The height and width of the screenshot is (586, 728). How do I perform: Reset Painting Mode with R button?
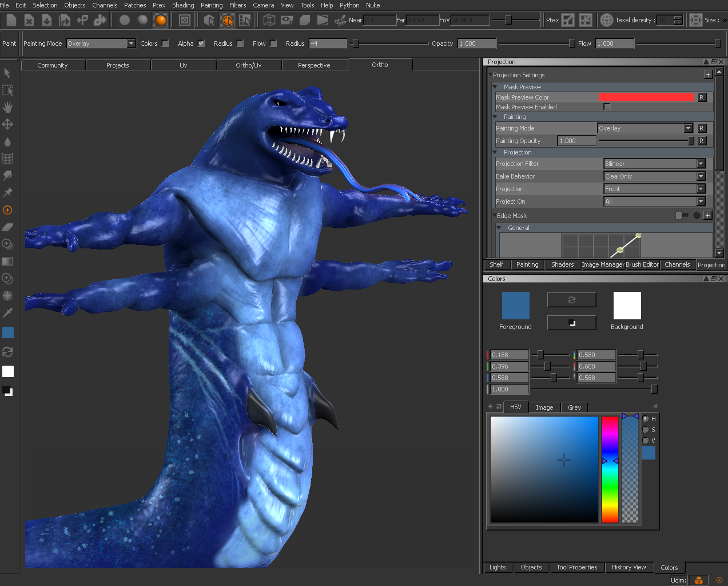[702, 128]
